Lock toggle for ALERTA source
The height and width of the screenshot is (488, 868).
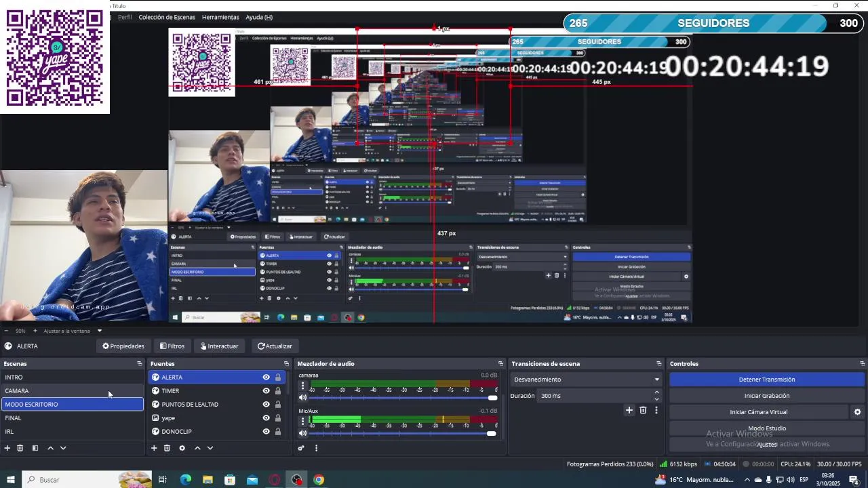(x=278, y=378)
